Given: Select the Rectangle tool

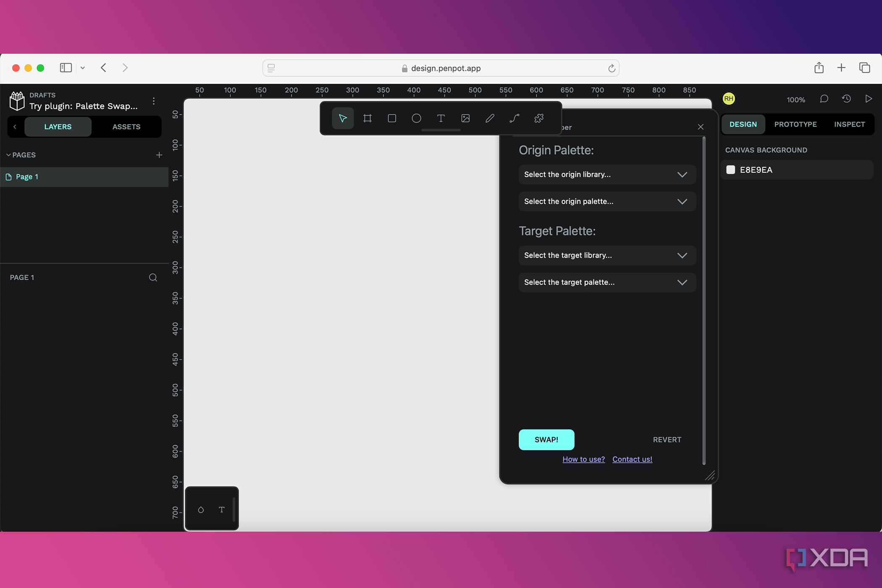Looking at the screenshot, I should tap(392, 118).
